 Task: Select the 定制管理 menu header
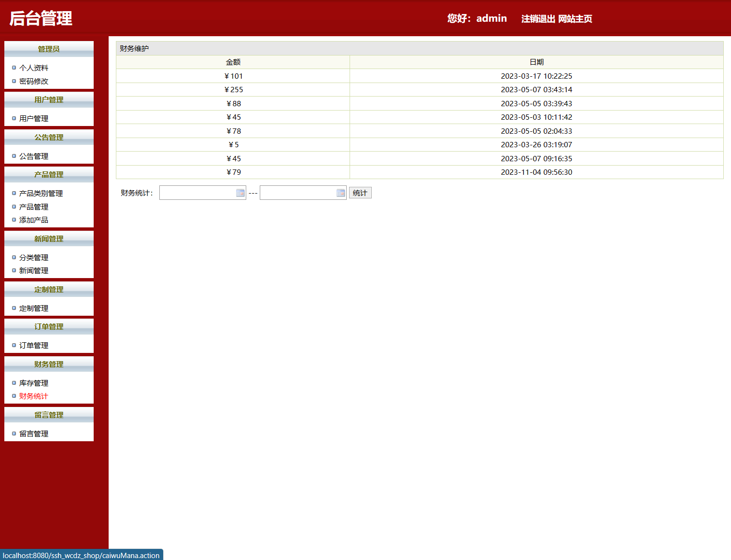tap(49, 289)
